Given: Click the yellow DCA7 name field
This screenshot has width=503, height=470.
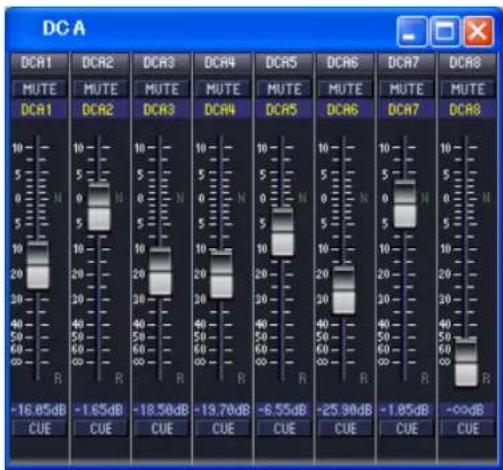Looking at the screenshot, I should pos(406,110).
